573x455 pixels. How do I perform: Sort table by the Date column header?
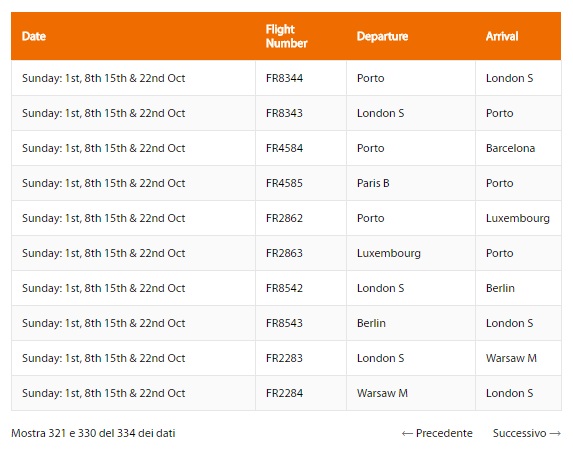coord(133,36)
